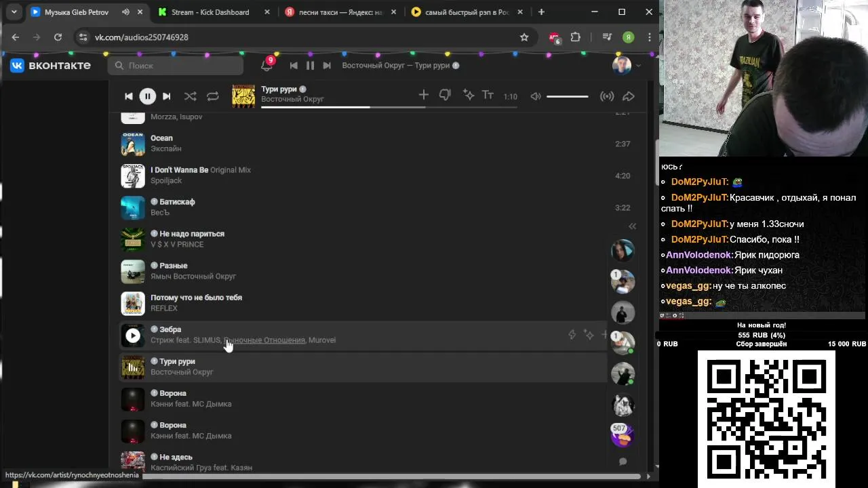Toggle shuffle mode in the player

[191, 96]
